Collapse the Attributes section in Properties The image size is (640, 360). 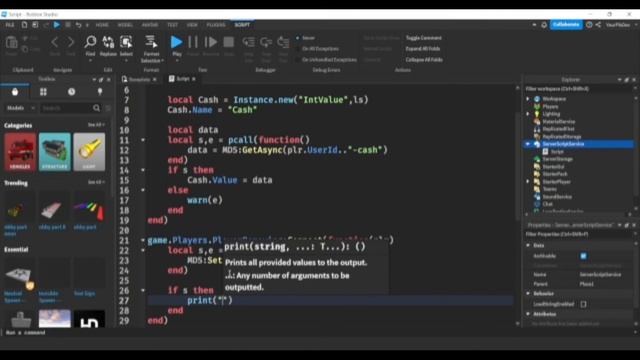[528, 314]
